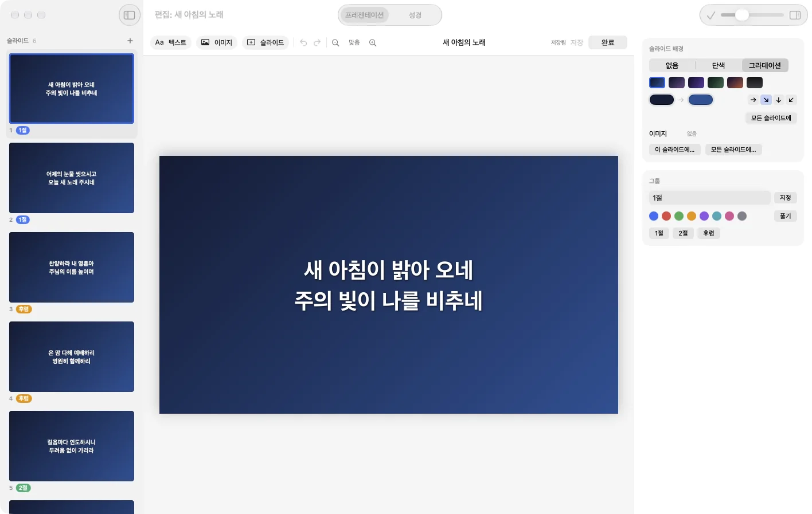Choose the 2절 group preset chip

click(684, 233)
